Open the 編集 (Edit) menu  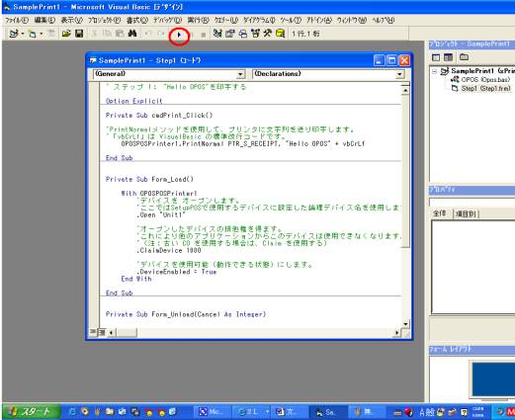tap(44, 21)
